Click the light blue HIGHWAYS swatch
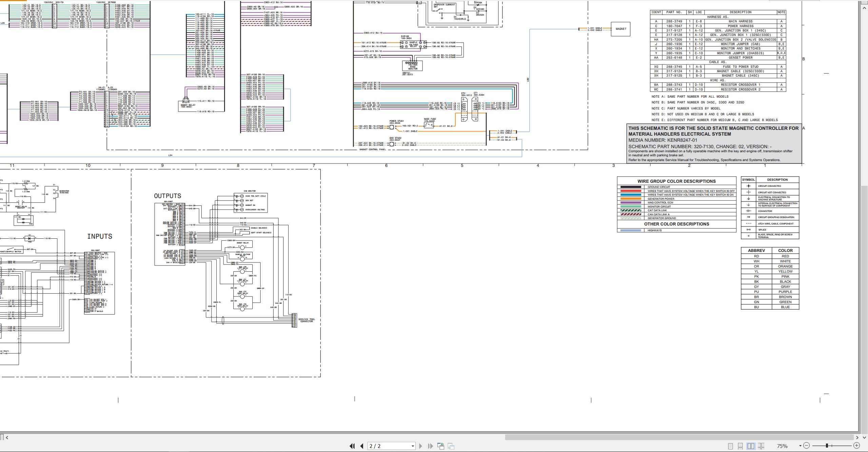Screen dimensions: 868x452 click(631, 230)
